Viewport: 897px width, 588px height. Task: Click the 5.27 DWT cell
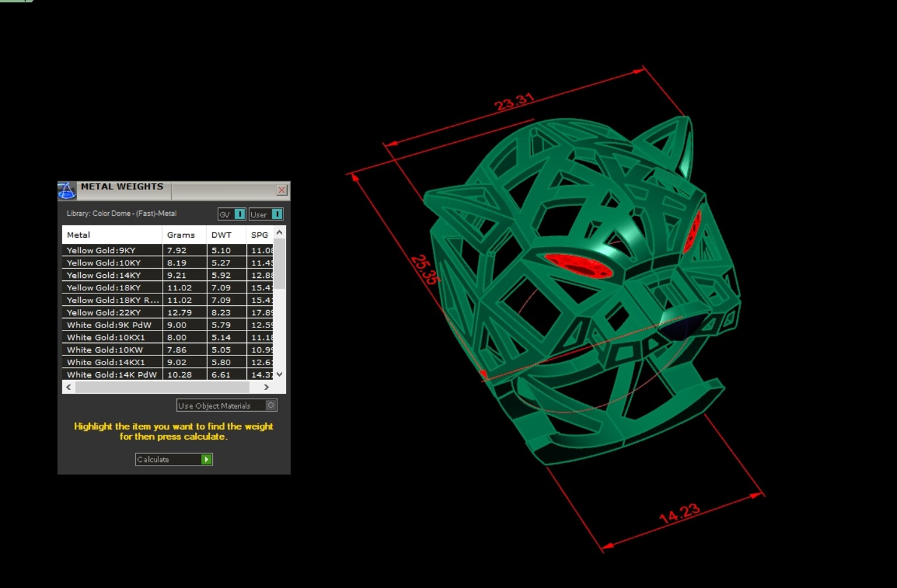coord(227,263)
